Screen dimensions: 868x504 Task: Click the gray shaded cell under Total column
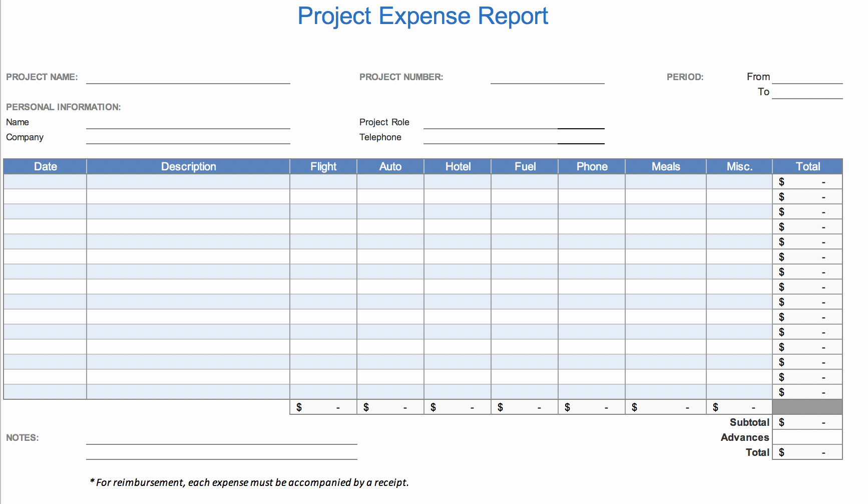807,407
